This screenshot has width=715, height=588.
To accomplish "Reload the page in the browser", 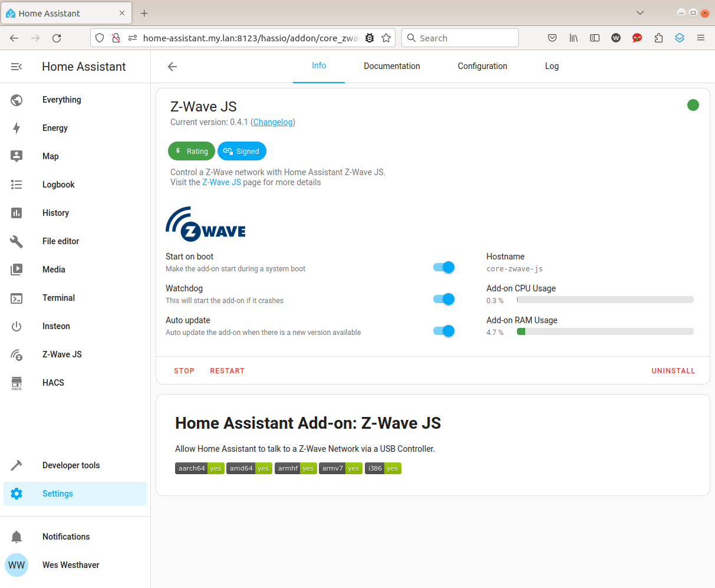I will (57, 38).
